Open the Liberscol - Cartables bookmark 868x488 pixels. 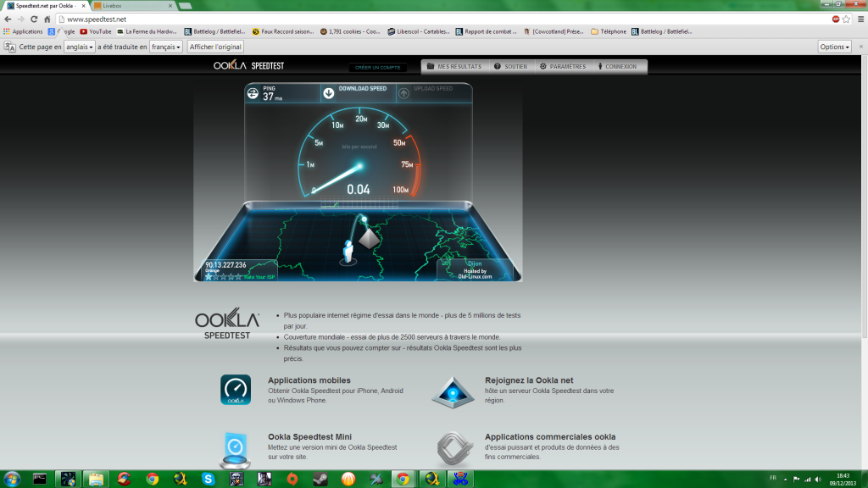(x=419, y=31)
